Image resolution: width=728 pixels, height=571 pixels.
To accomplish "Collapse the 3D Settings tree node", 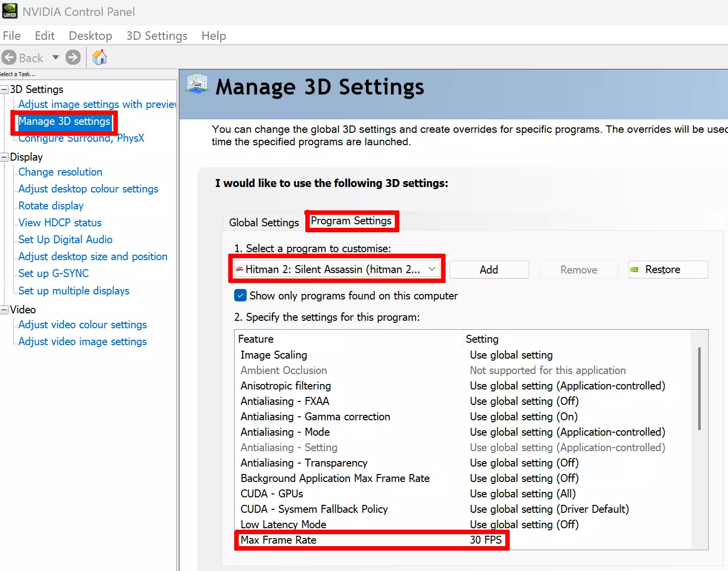I will pyautogui.click(x=4, y=90).
